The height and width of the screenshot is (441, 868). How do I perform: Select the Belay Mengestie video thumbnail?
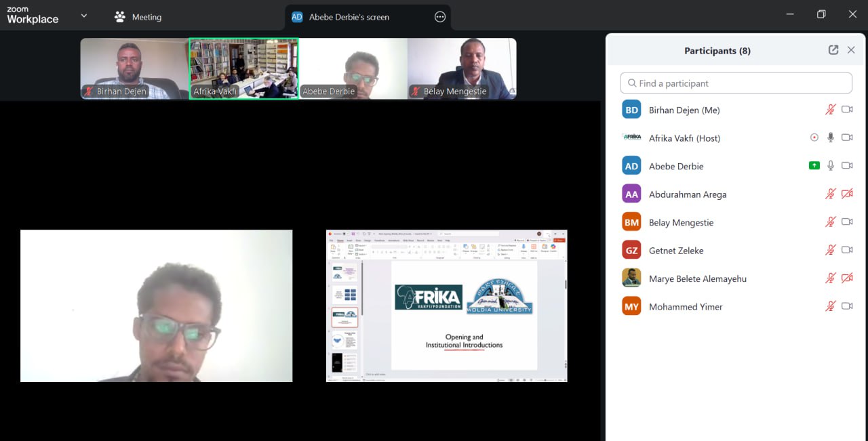pos(462,68)
